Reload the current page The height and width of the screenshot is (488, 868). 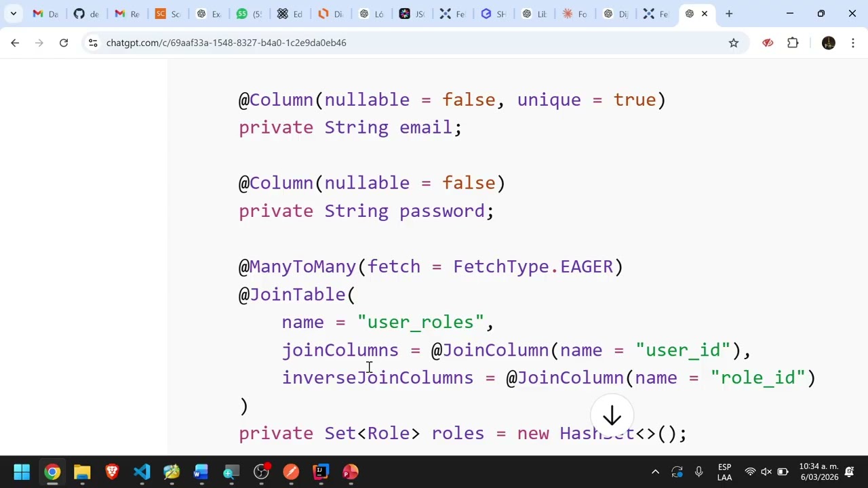click(x=64, y=43)
